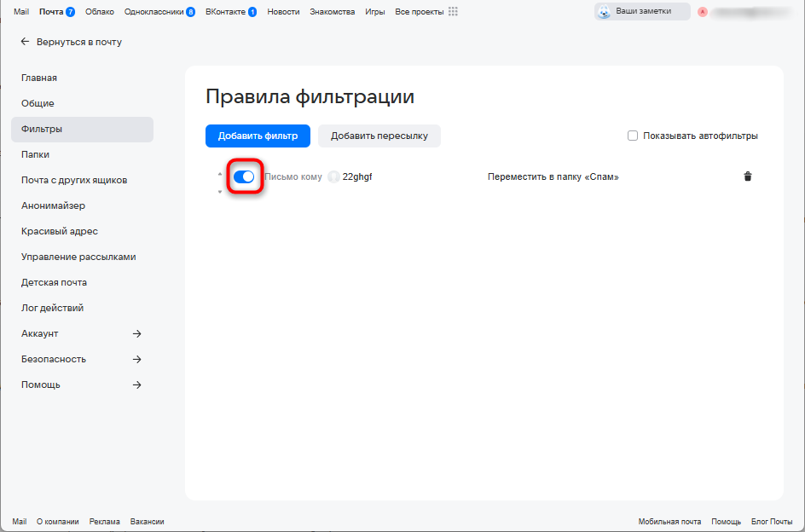
Task: Open Игры in top navigation
Action: [374, 11]
